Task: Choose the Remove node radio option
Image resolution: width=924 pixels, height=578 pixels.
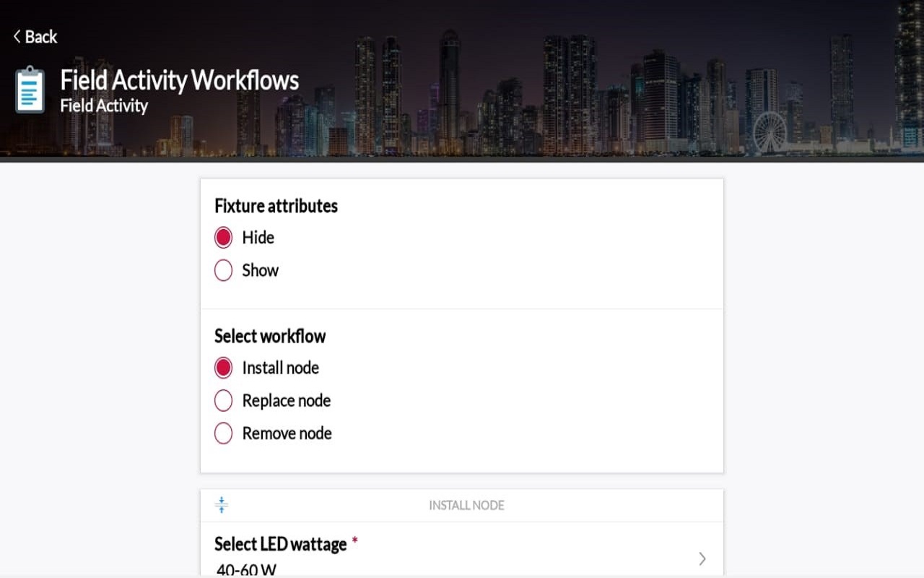Action: click(x=224, y=433)
